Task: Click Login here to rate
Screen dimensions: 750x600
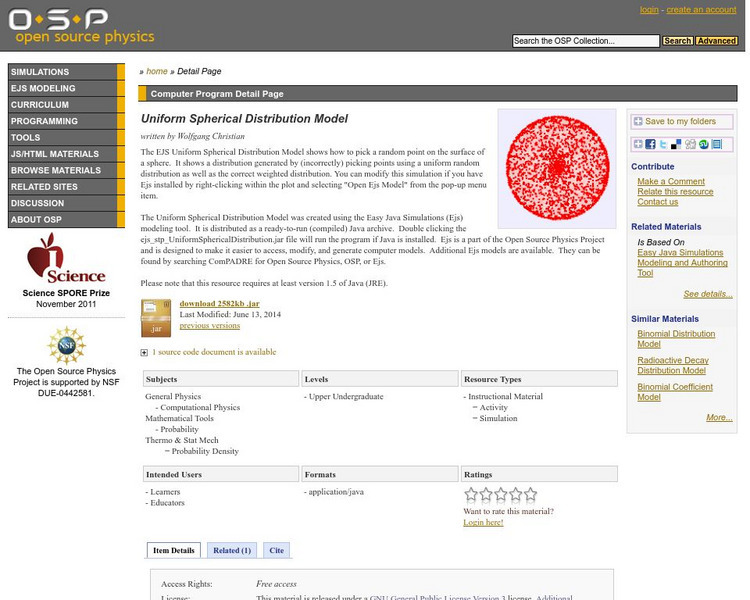Action: pos(483,522)
